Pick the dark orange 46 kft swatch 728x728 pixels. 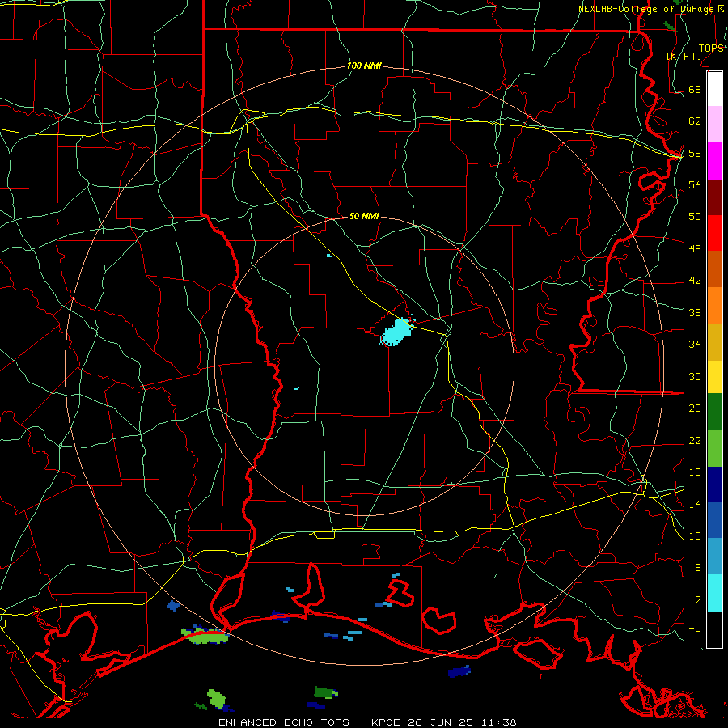point(714,269)
